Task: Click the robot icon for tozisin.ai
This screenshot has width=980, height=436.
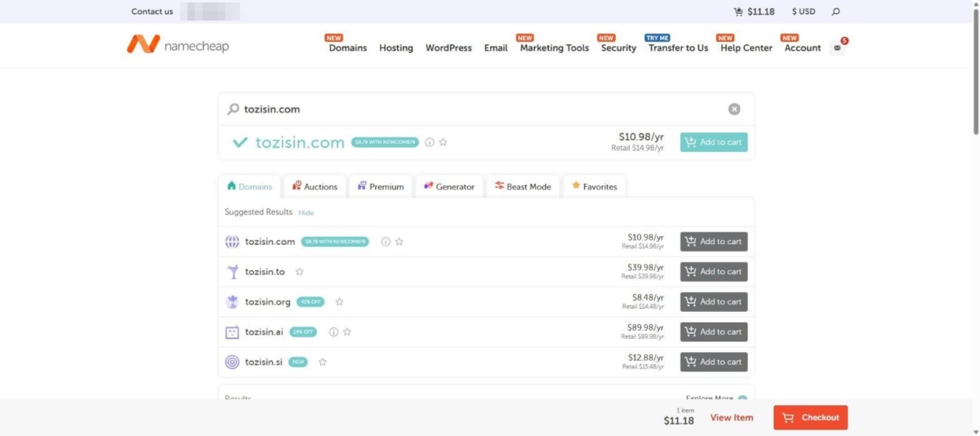Action: coord(232,331)
